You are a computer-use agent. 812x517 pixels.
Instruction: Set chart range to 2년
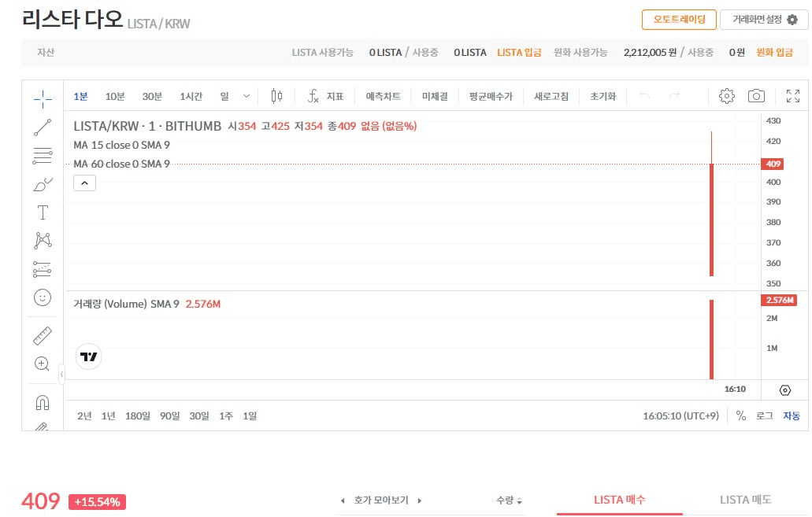[x=84, y=416]
